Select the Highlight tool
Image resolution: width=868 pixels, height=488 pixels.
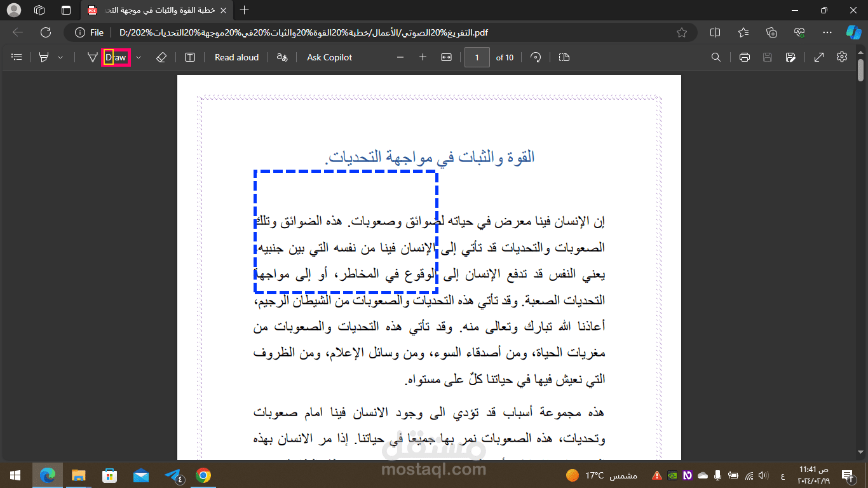tap(44, 57)
